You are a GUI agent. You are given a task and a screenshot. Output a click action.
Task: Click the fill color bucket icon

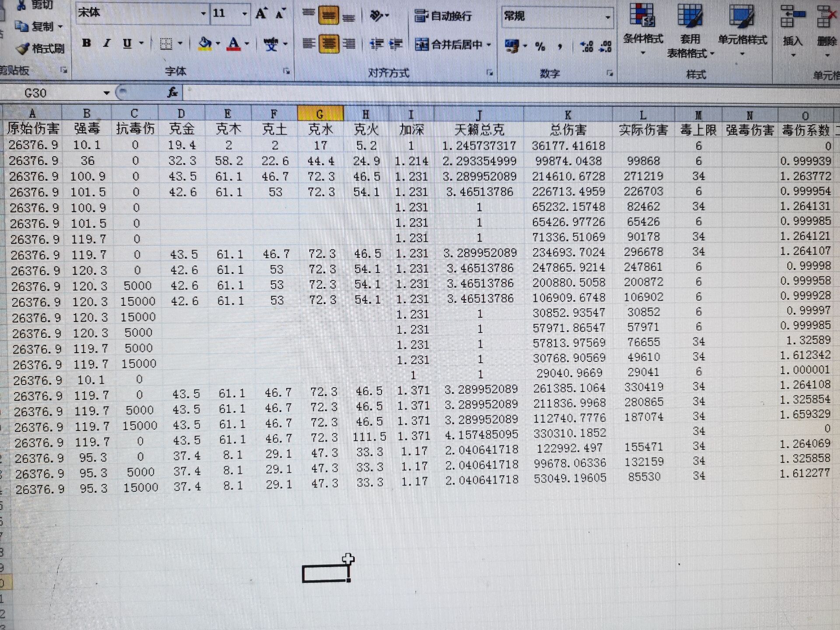[x=205, y=43]
